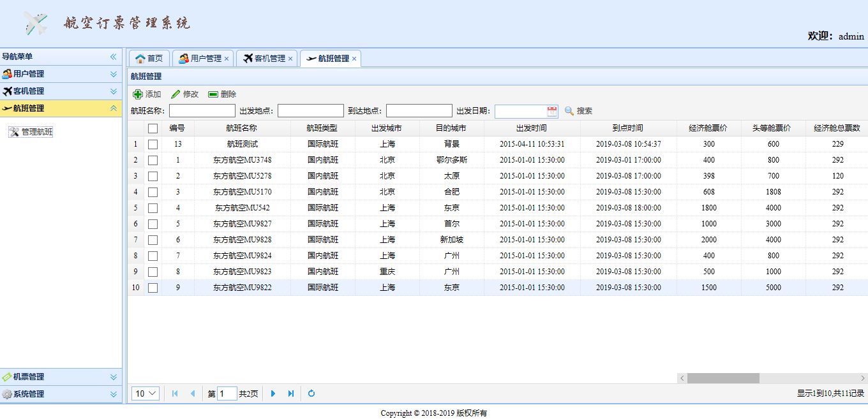Click the scrollbar right arrow
868x419 pixels.
pyautogui.click(x=863, y=378)
